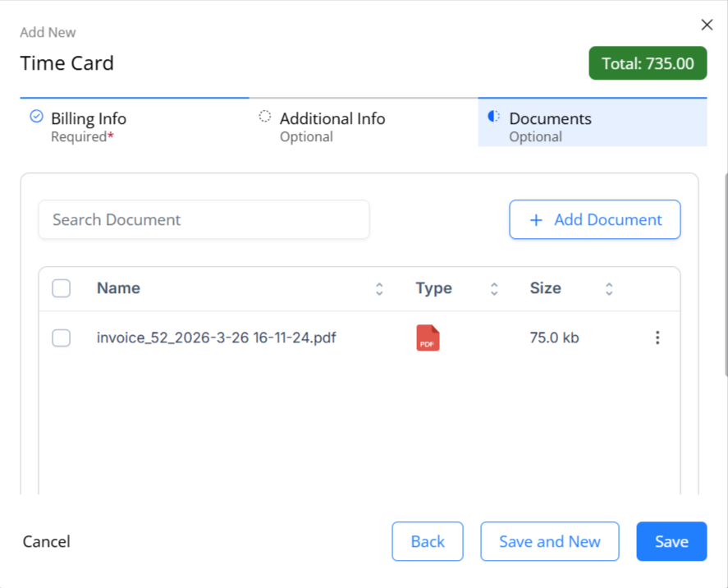Sort documents by Size column arrows
The image size is (728, 588).
(x=609, y=289)
